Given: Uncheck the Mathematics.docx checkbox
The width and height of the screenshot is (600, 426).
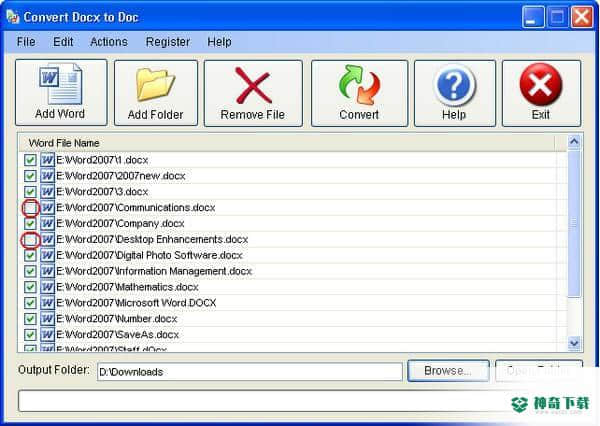Looking at the screenshot, I should point(30,287).
